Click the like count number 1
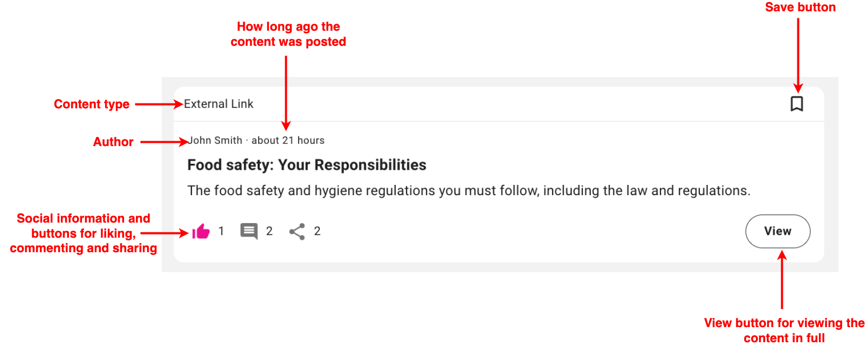 (x=221, y=231)
